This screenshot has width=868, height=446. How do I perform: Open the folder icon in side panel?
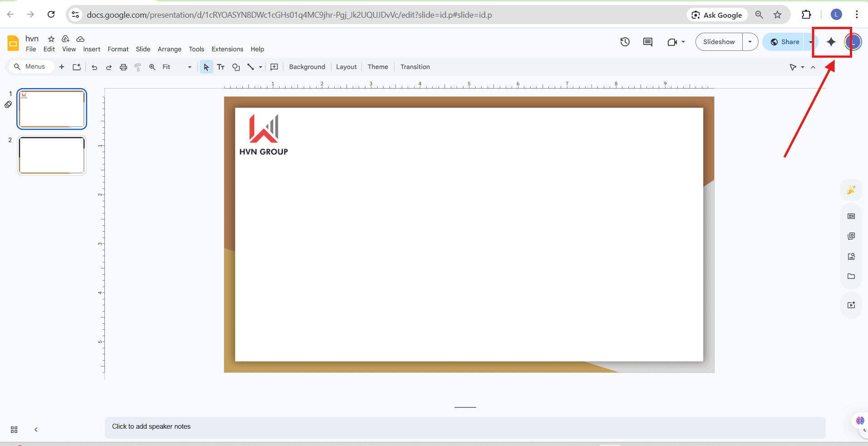tap(851, 276)
